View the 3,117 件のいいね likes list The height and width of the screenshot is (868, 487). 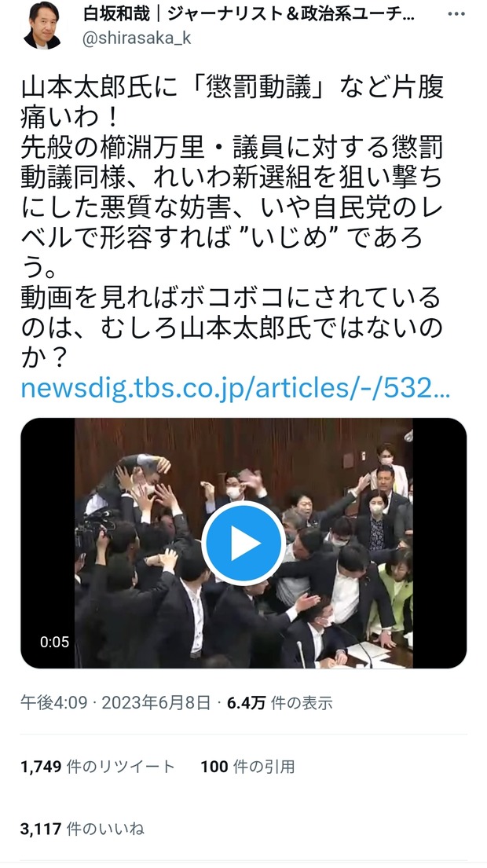coord(82,829)
